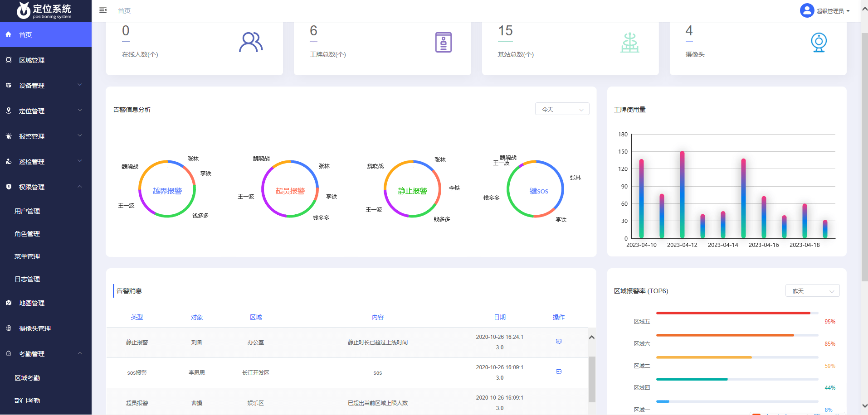Click the 越界报警 donut chart
868x415 pixels.
[x=167, y=189]
